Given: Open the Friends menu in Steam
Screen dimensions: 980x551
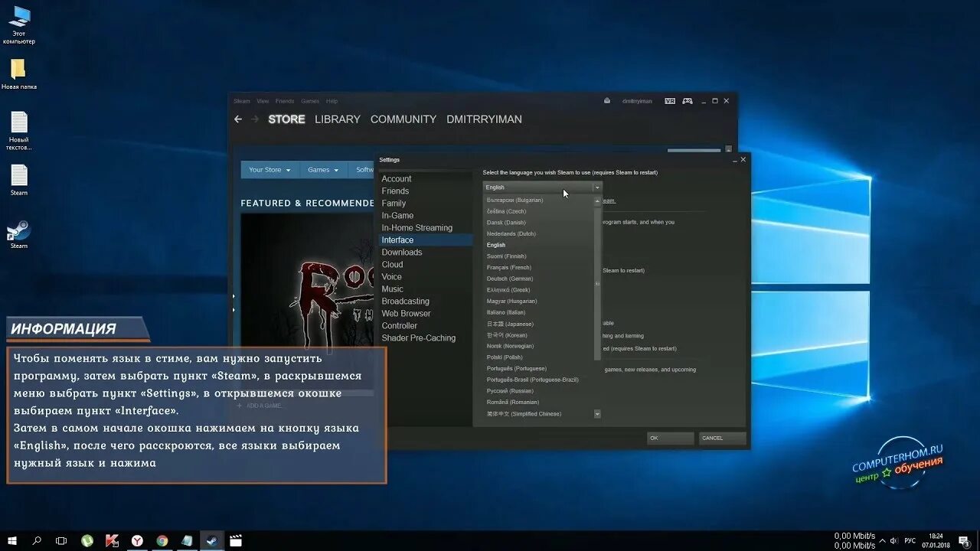Looking at the screenshot, I should pos(285,101).
